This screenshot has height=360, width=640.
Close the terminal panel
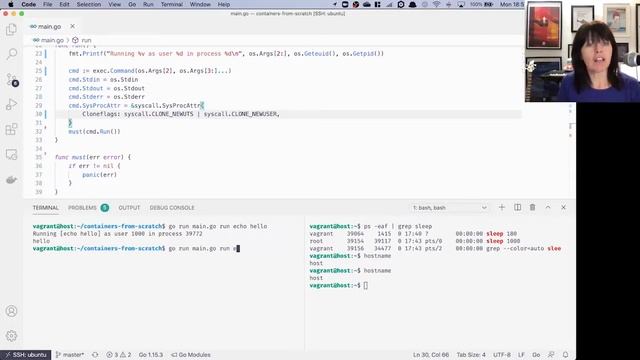point(563,207)
